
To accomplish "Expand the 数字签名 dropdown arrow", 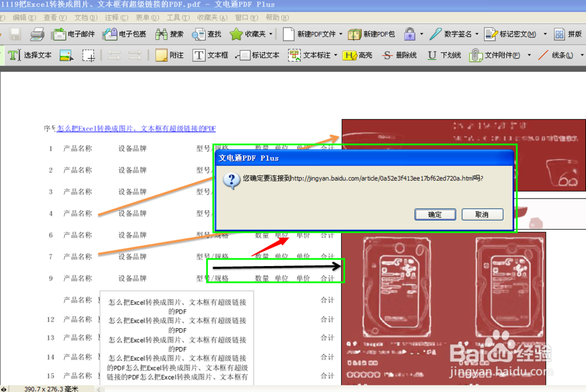I will point(476,34).
